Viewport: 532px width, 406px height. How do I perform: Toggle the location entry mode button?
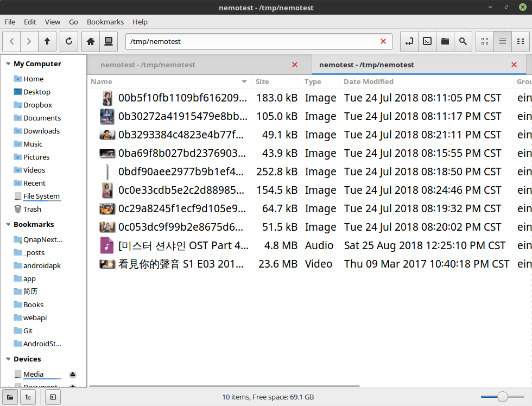tap(410, 41)
